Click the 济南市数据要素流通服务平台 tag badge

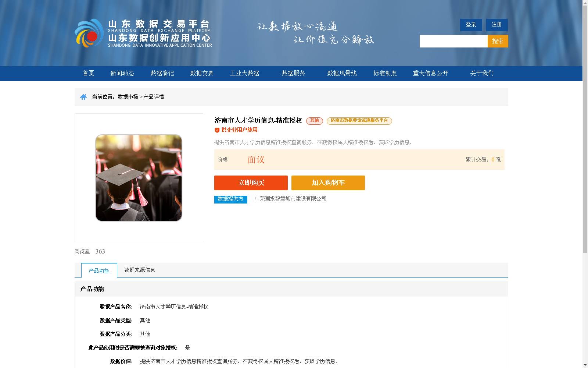(x=359, y=121)
